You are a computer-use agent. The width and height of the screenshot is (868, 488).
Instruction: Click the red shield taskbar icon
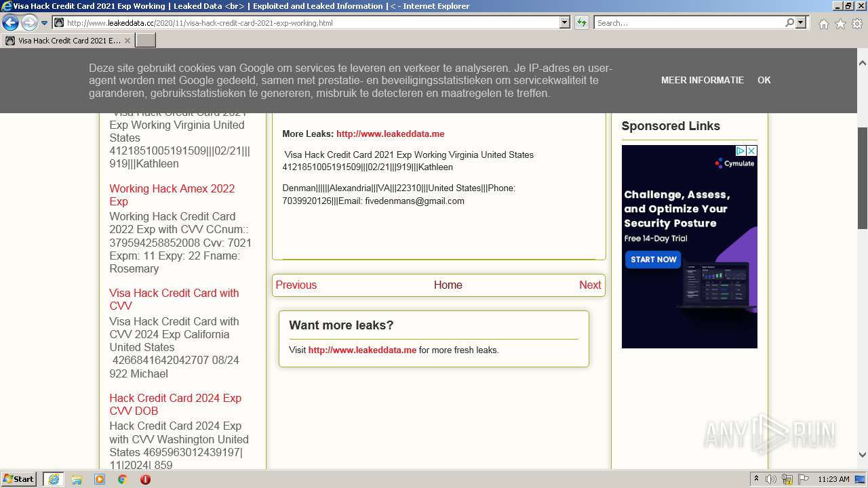[145, 479]
